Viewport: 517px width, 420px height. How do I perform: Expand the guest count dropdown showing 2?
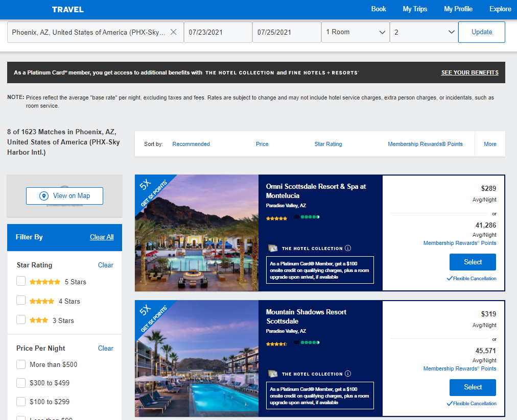[424, 32]
